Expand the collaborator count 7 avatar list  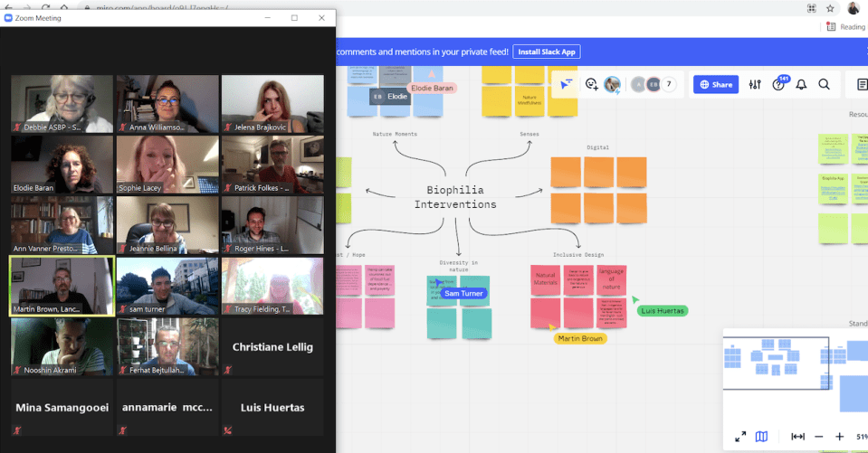[x=669, y=84]
